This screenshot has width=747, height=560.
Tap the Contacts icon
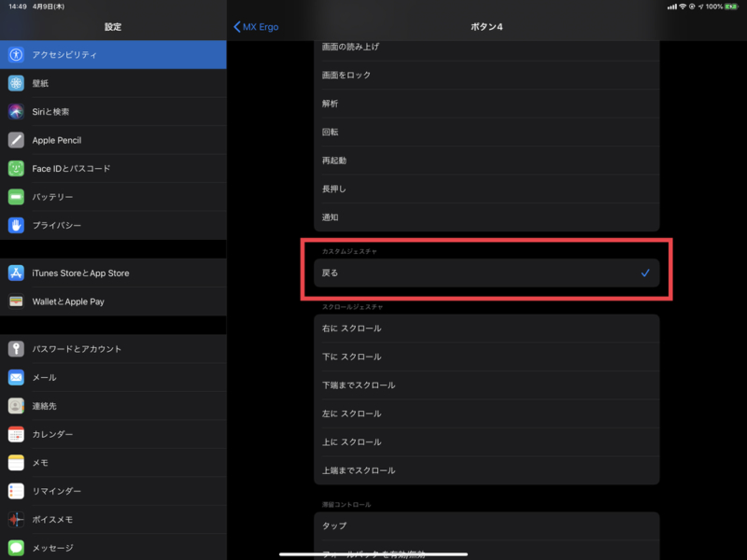[16, 406]
